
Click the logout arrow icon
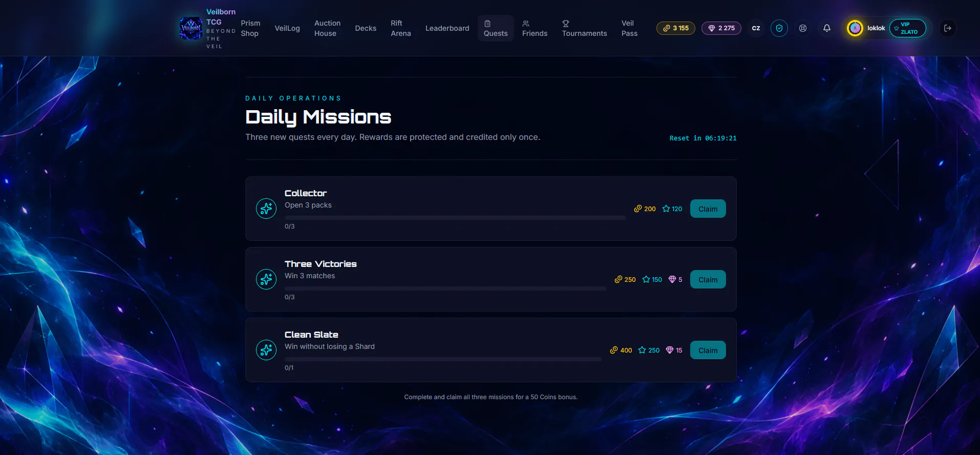tap(948, 28)
